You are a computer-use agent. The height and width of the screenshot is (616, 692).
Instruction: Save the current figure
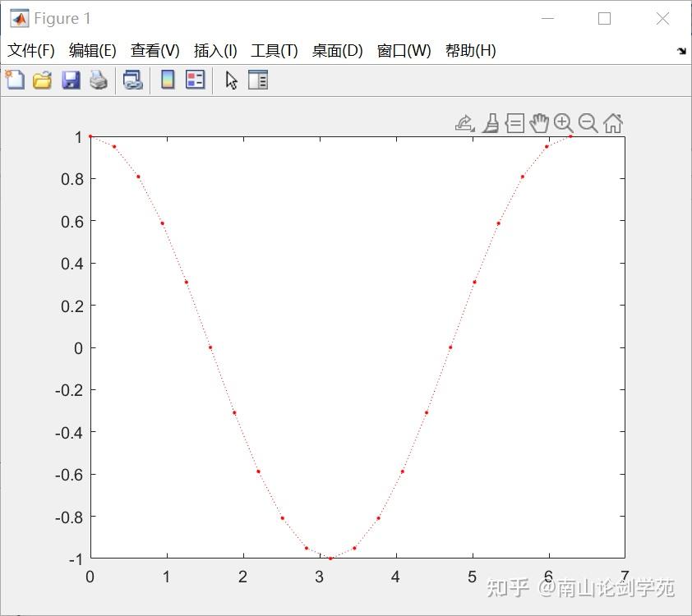(69, 80)
